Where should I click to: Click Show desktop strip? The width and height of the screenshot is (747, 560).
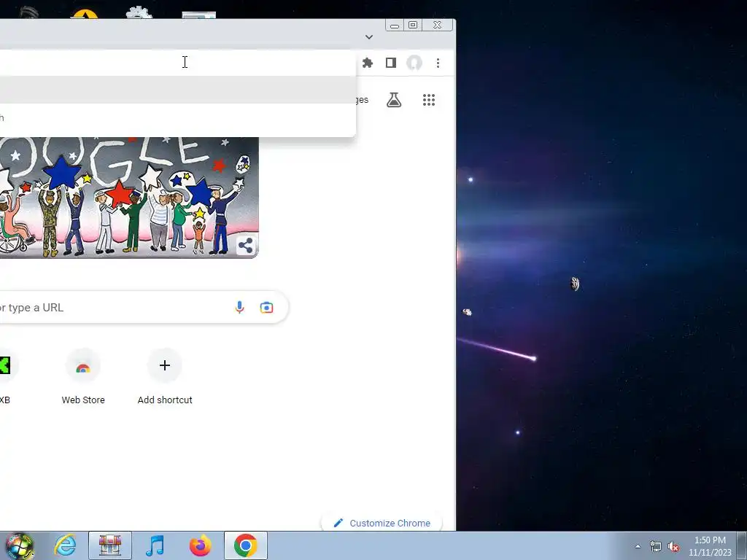point(742,545)
